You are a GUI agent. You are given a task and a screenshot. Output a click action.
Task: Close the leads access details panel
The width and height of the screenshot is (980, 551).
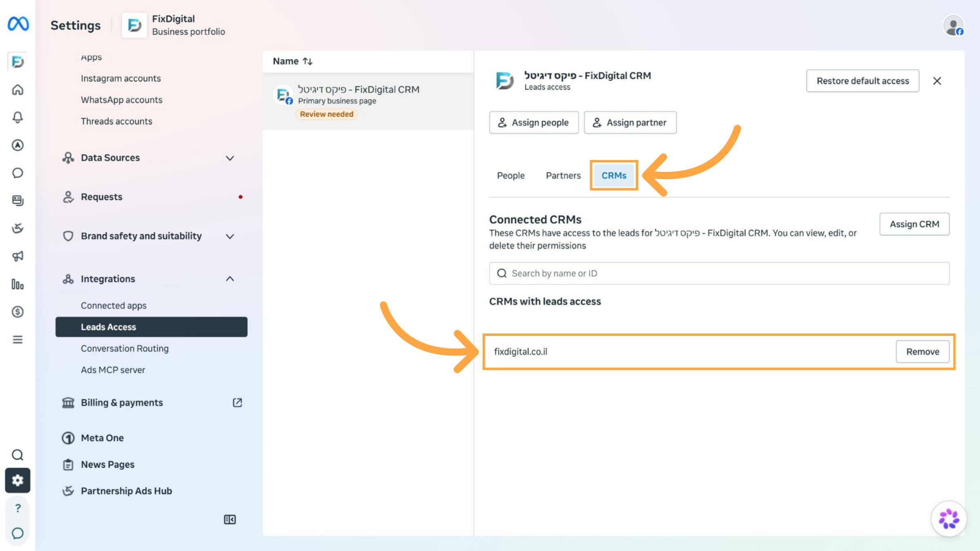937,81
